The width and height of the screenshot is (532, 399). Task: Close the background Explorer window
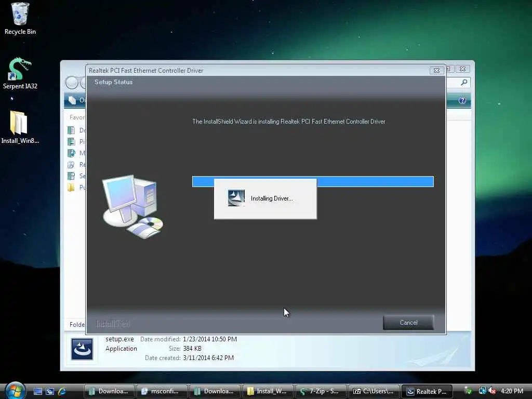[x=462, y=69]
